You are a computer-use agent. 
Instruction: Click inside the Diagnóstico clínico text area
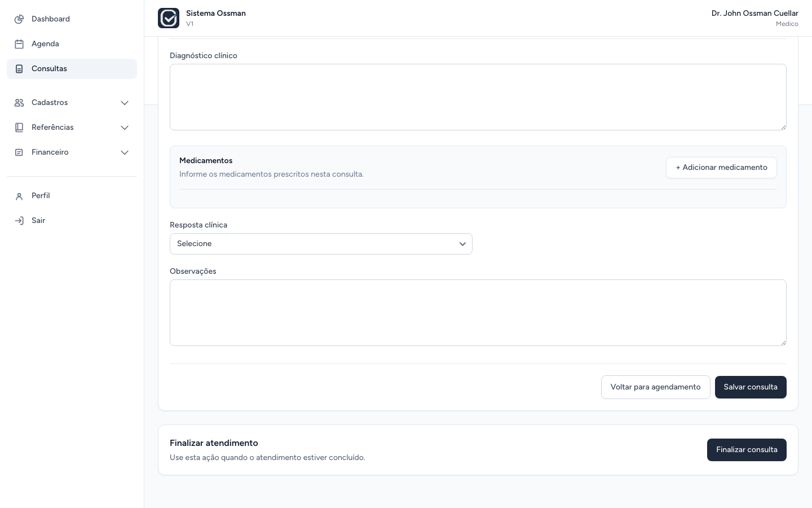(478, 97)
